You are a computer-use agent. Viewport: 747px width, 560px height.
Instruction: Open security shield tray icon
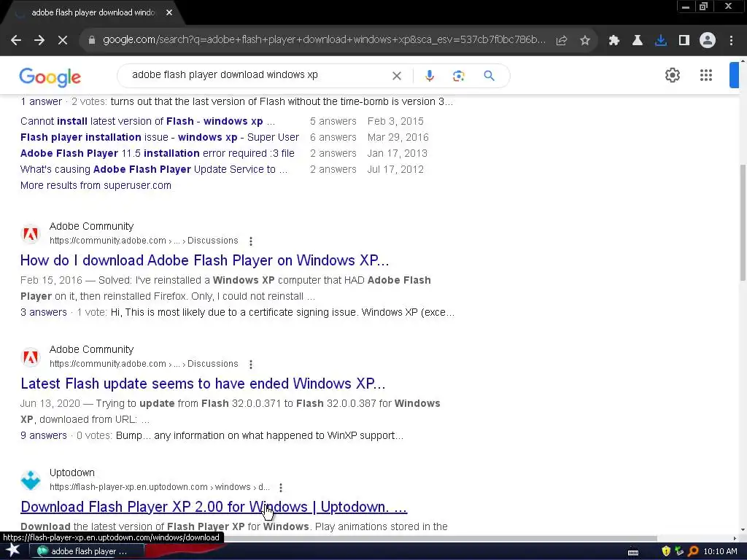point(666,551)
